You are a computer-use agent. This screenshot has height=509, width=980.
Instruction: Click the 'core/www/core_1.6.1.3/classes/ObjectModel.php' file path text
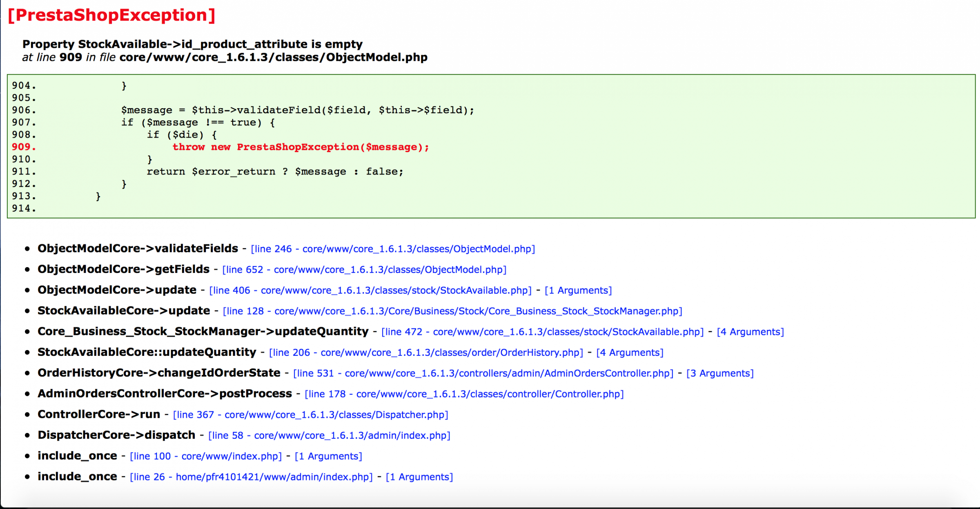(x=274, y=57)
